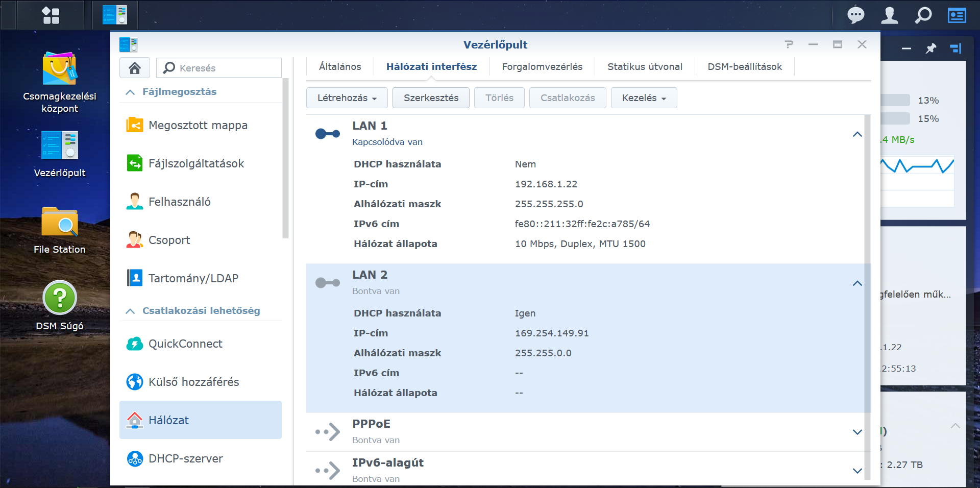The height and width of the screenshot is (488, 980).
Task: Select the LAN 1 IP address 192.168.1.22
Action: pyautogui.click(x=546, y=184)
